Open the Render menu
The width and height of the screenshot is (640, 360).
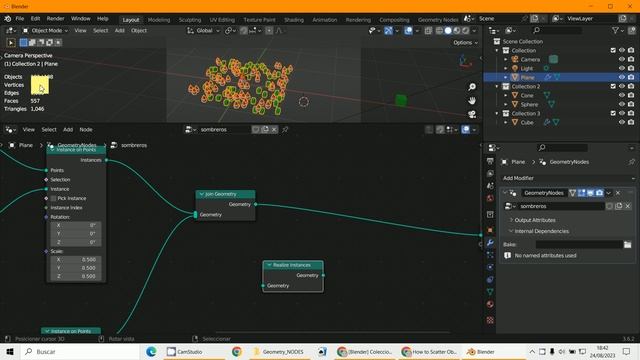(55, 19)
